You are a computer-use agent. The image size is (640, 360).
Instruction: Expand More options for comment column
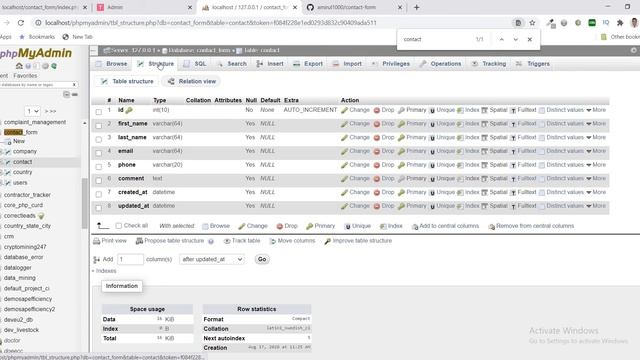[x=596, y=179]
